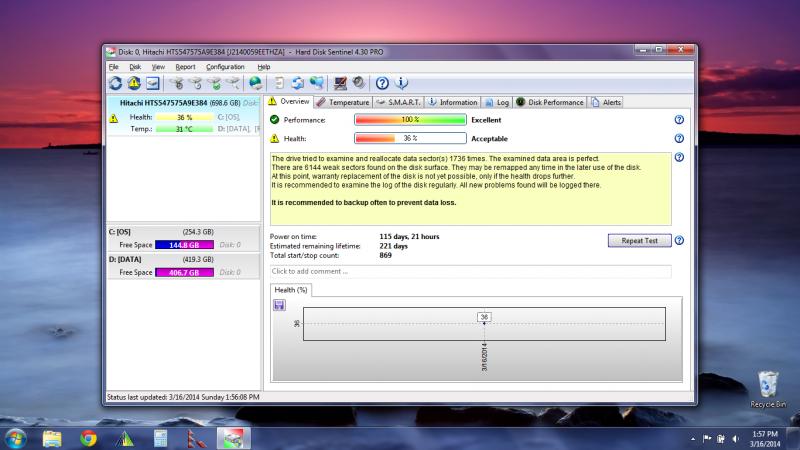
Task: Click the yellow 36 % health bar in disk list
Action: coord(185,117)
